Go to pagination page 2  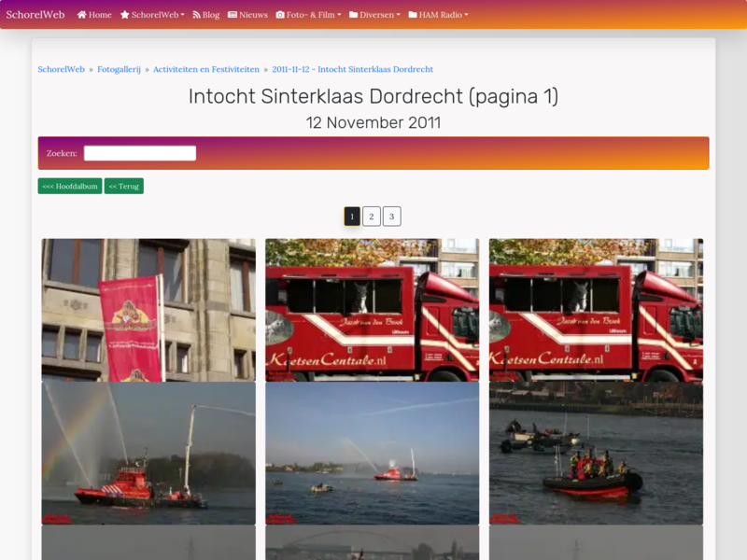pos(372,217)
